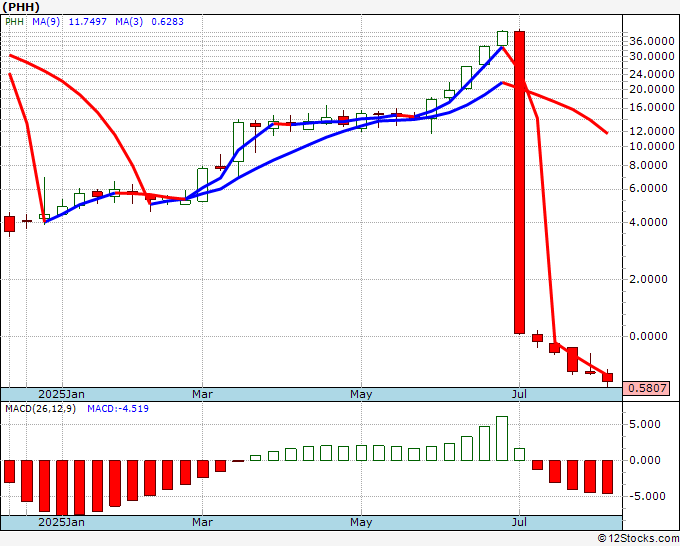The width and height of the screenshot is (680, 546).
Task: Click the 30.0000 price axis label
Action: (x=652, y=56)
